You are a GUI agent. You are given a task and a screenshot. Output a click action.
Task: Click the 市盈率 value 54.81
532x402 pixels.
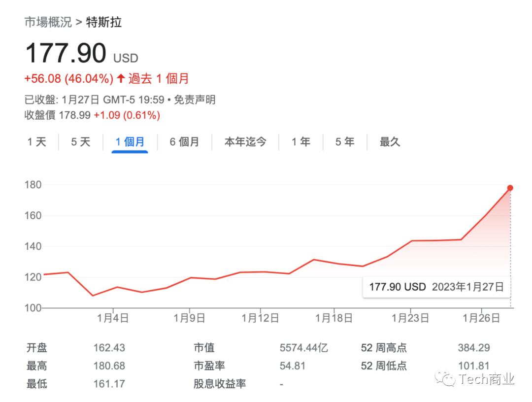pyautogui.click(x=293, y=366)
